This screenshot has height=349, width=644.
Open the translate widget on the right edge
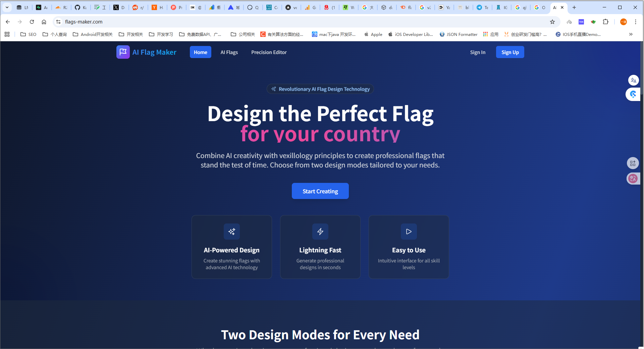[633, 80]
